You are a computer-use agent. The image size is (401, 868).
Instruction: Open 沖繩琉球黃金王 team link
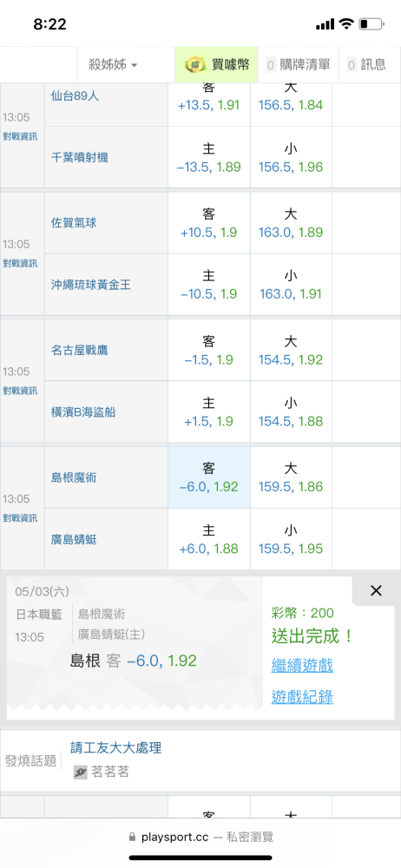[x=90, y=285]
